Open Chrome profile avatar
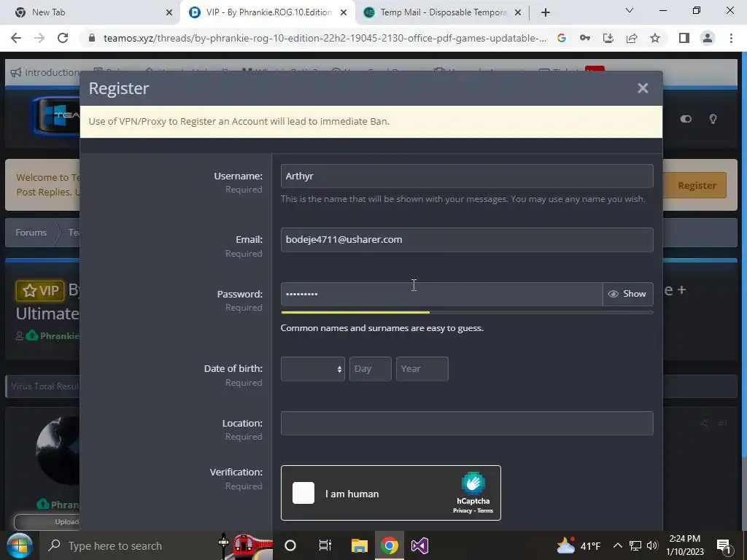This screenshot has height=560, width=747. [x=708, y=38]
